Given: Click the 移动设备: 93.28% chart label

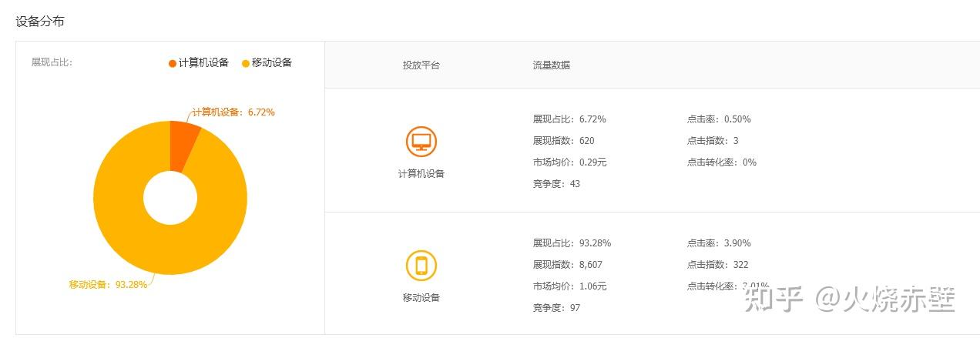Looking at the screenshot, I should 108,284.
